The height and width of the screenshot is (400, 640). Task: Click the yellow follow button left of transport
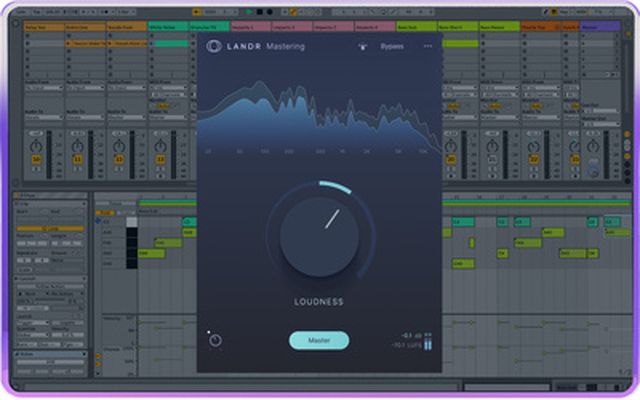197,12
